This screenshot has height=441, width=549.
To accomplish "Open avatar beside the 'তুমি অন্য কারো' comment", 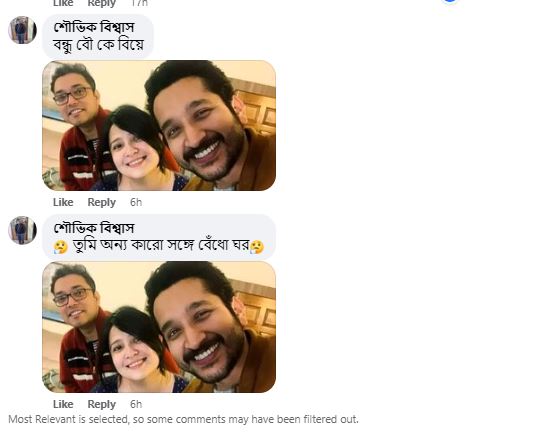I will 22,230.
